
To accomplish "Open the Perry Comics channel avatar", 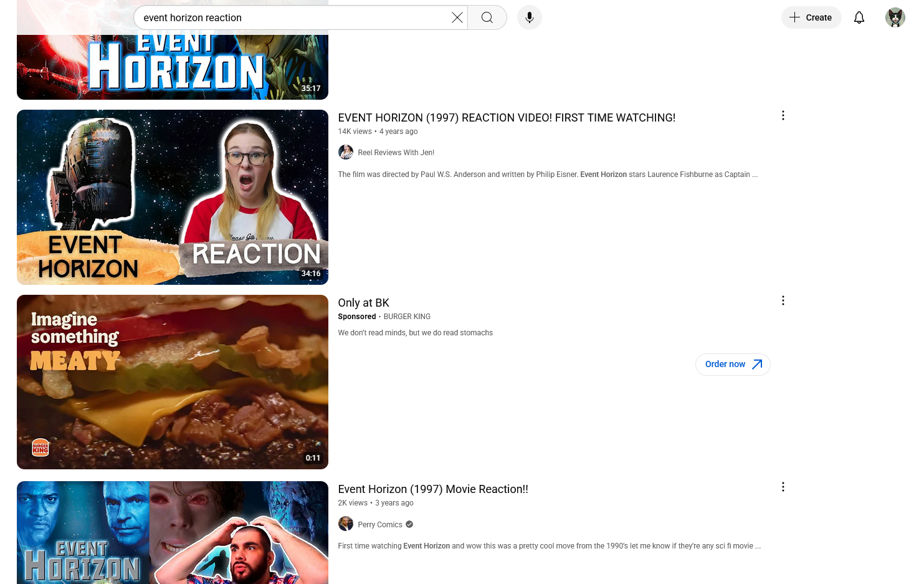I will tap(346, 524).
